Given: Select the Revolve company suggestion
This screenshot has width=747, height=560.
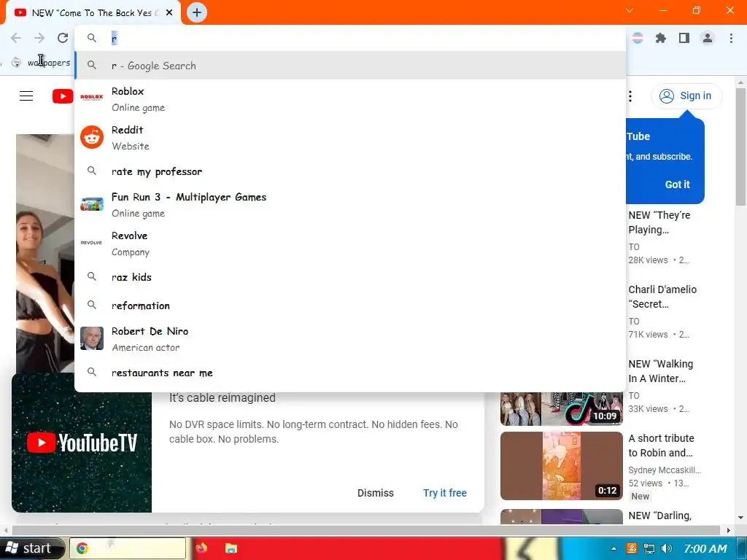Looking at the screenshot, I should pyautogui.click(x=350, y=244).
